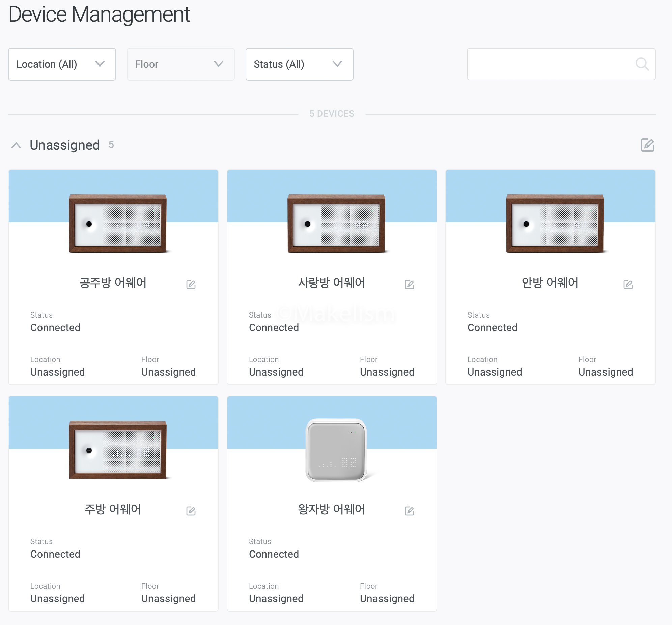Click into the device search field
Screen dimensions: 672x625
(x=549, y=64)
